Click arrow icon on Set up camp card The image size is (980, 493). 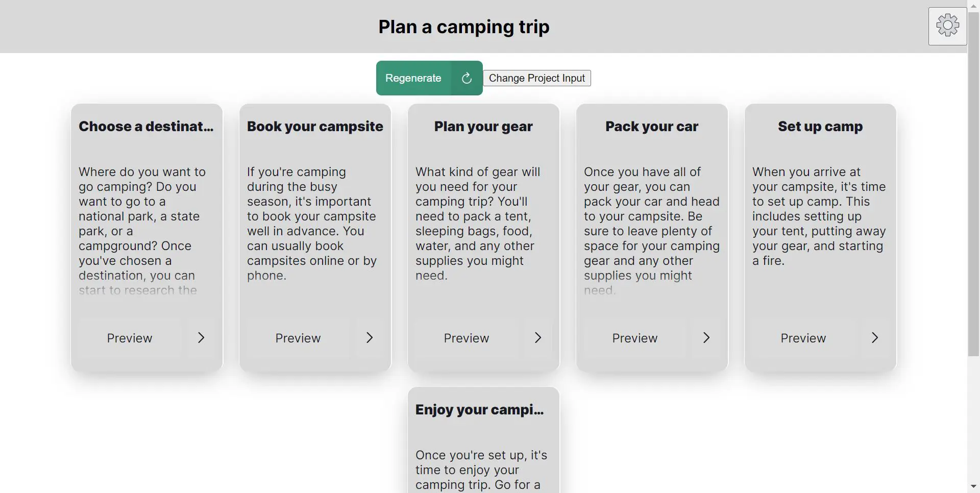(x=875, y=338)
